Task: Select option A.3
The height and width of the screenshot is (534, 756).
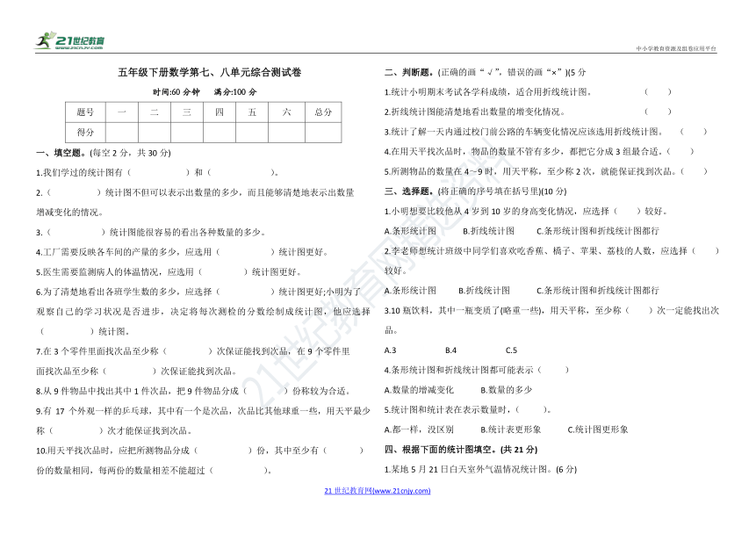Action: coord(390,350)
